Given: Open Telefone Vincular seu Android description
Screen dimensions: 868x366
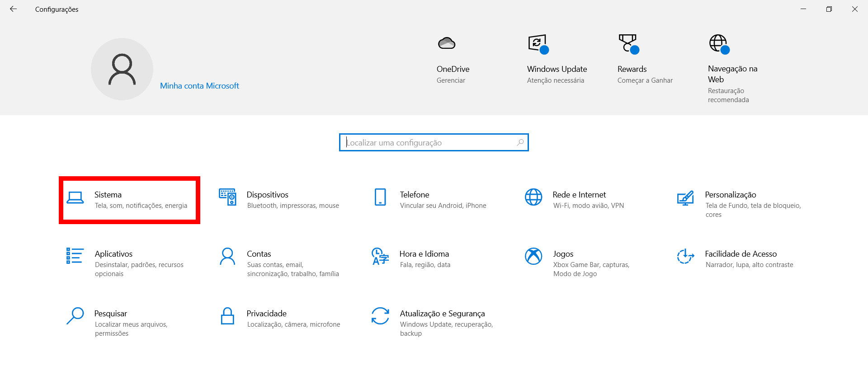Looking at the screenshot, I should coord(443,206).
